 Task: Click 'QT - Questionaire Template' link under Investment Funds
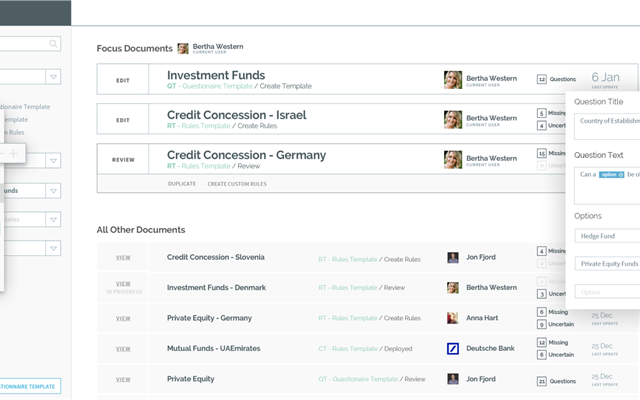pos(210,86)
